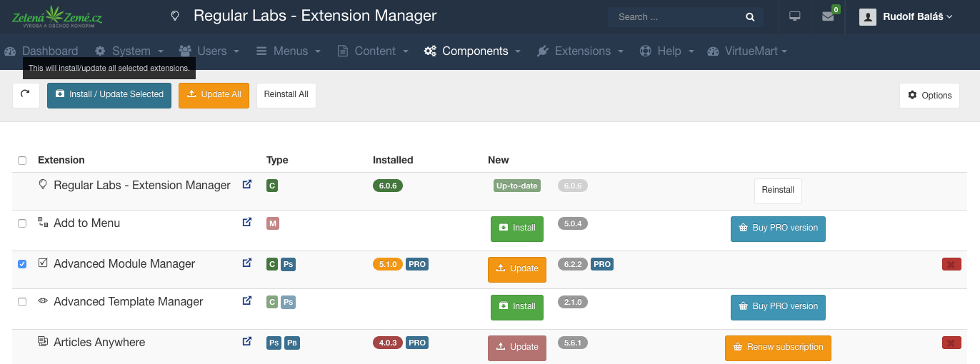Click into the Search input field
The height and width of the screenshot is (364, 980).
point(675,17)
